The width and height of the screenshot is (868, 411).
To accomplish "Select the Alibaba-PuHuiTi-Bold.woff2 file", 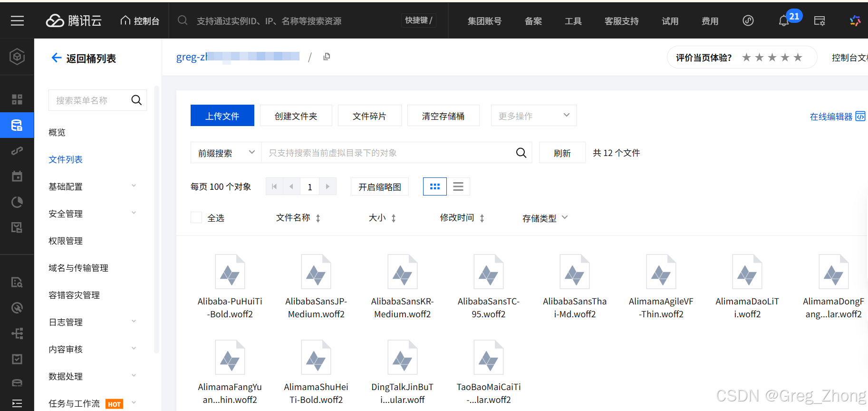I will pyautogui.click(x=230, y=287).
